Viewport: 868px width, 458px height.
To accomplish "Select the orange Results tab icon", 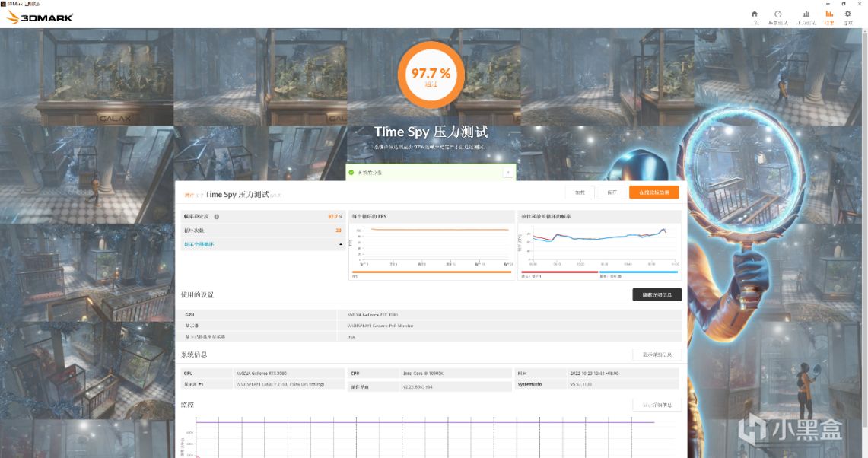I will (x=828, y=14).
